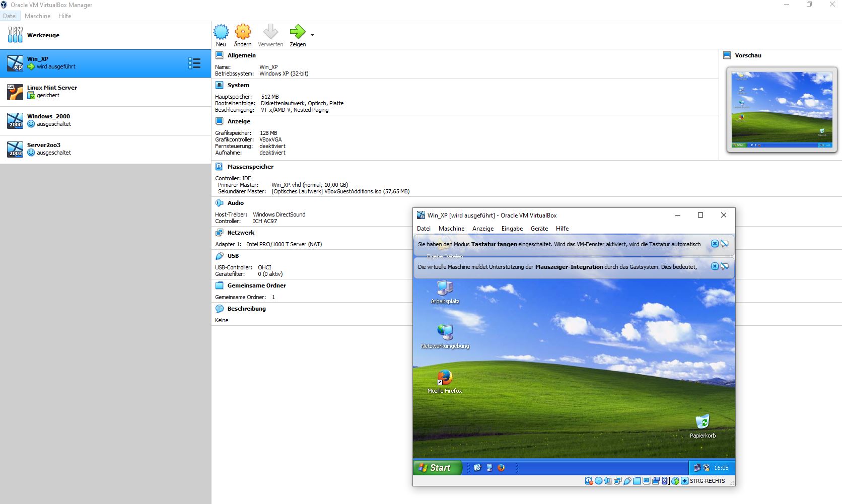Open Maschine menu in the Win_XP window
Image resolution: width=842 pixels, height=504 pixels.
[x=451, y=229]
